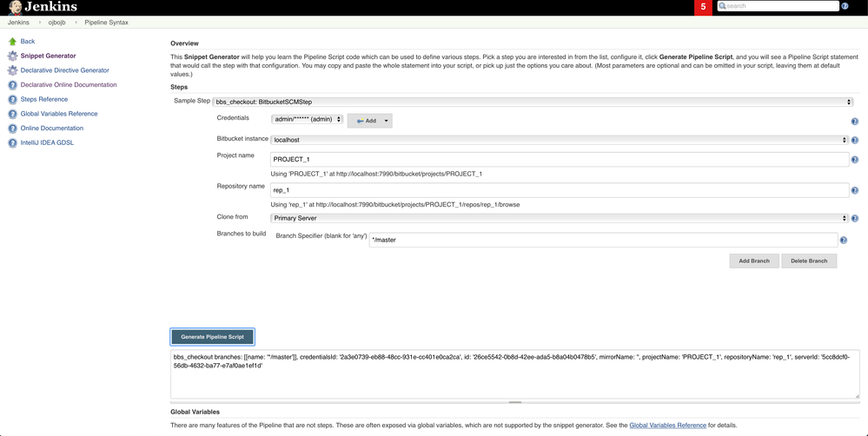Click the Snippet Generator gear icon

(12, 56)
